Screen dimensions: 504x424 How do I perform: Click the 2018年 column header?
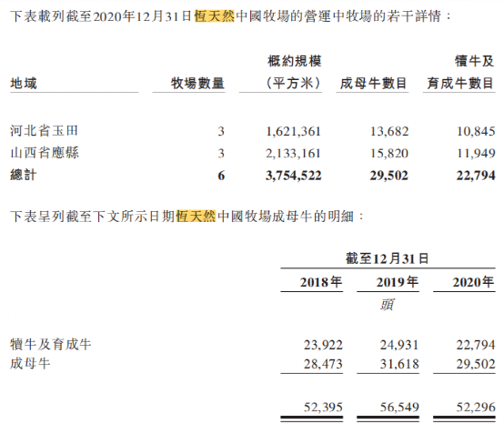[x=321, y=282]
